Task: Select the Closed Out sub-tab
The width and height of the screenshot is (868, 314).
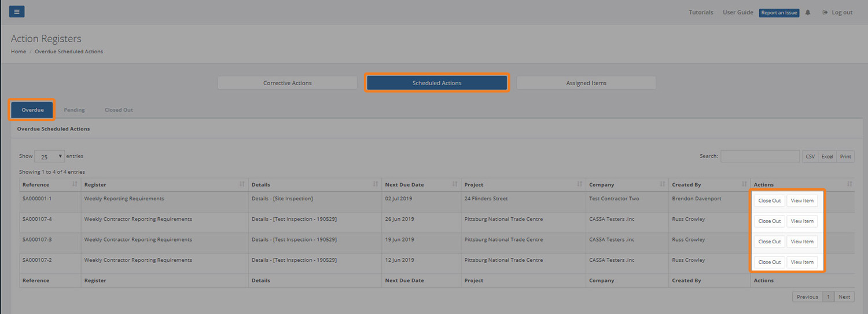Action: [x=119, y=110]
